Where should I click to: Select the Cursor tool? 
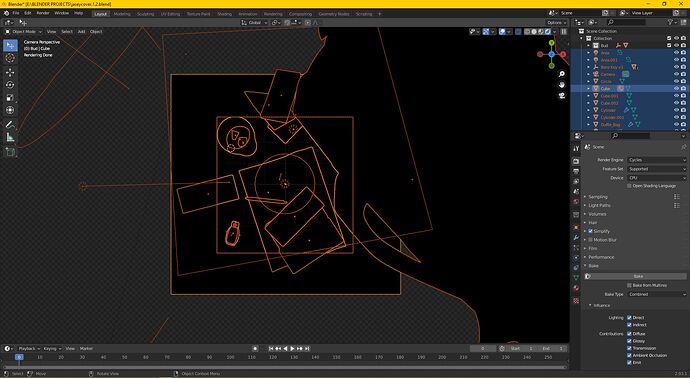coord(11,58)
